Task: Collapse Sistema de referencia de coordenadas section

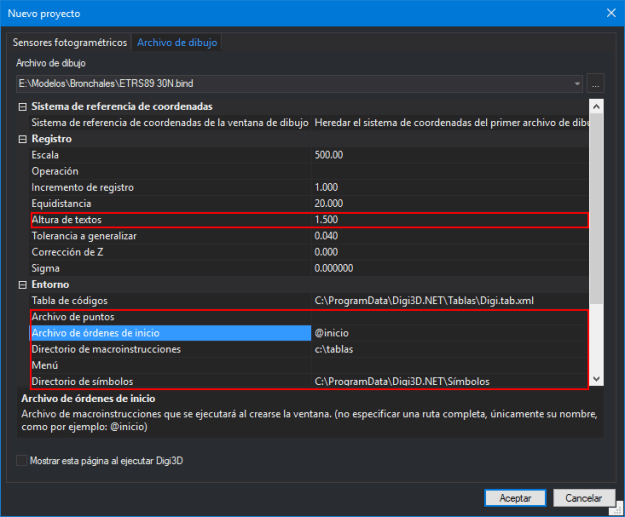Action: coord(23,107)
